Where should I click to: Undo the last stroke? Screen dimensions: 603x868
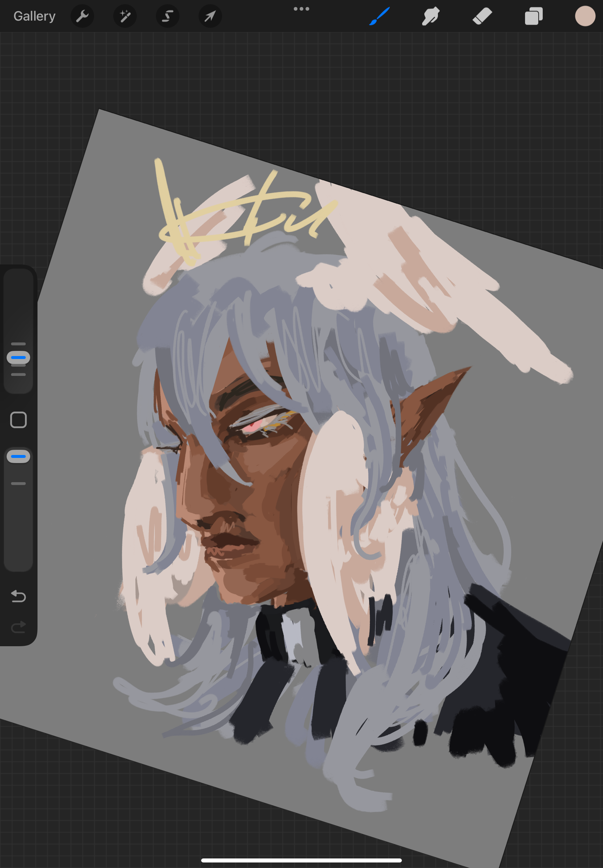click(18, 596)
